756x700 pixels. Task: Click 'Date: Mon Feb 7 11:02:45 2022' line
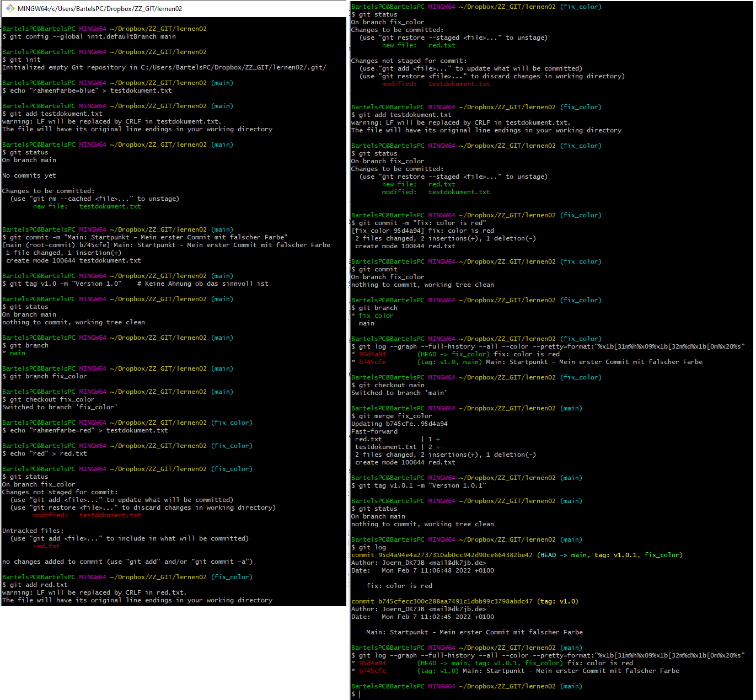tap(423, 617)
